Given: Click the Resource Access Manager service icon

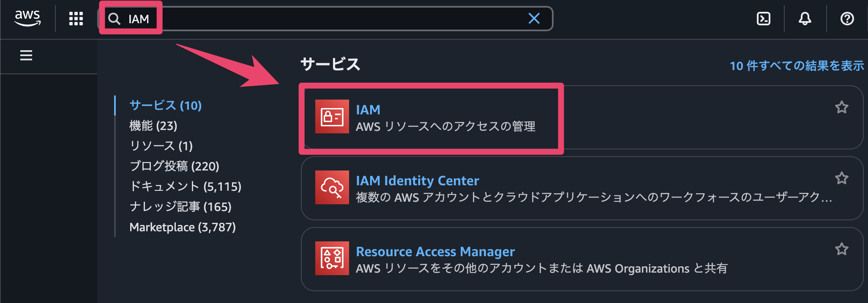Looking at the screenshot, I should point(332,258).
